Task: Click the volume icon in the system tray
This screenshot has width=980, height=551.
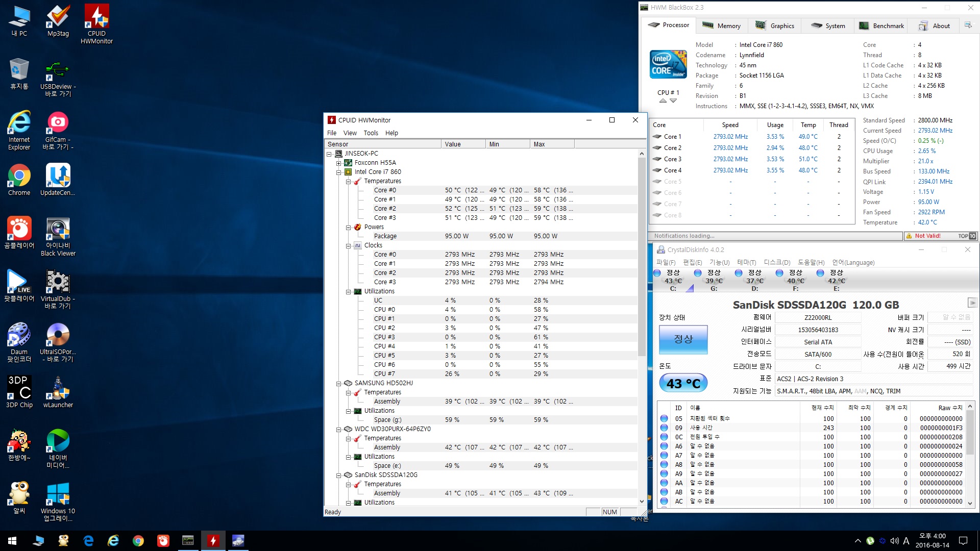Action: (x=894, y=541)
